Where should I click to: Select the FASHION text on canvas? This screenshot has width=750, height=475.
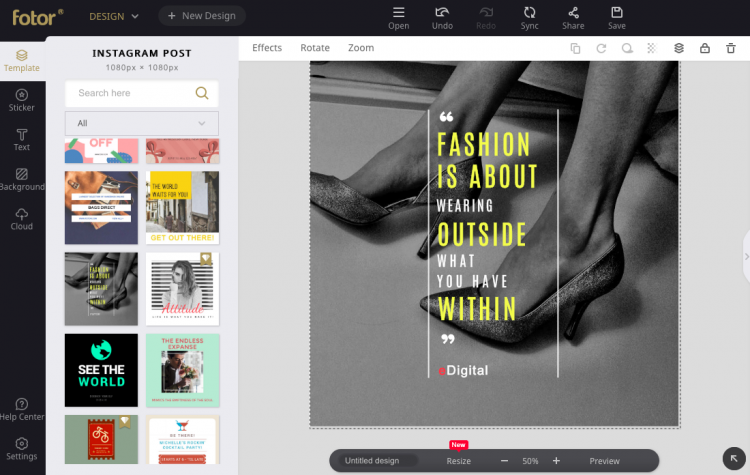click(484, 145)
